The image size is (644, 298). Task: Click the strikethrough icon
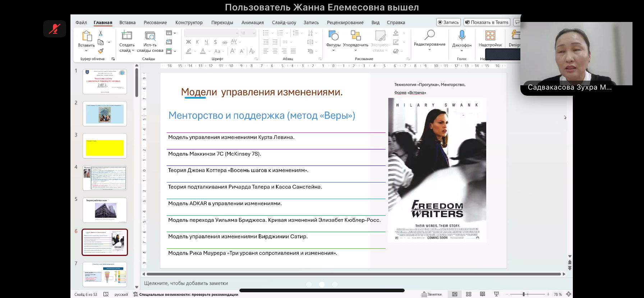pyautogui.click(x=225, y=42)
